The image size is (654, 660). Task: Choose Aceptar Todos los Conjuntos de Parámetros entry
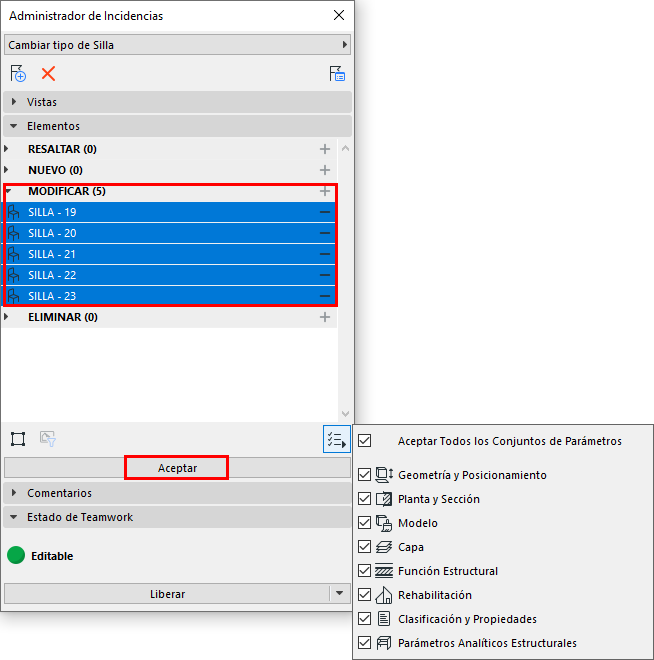[x=503, y=441]
